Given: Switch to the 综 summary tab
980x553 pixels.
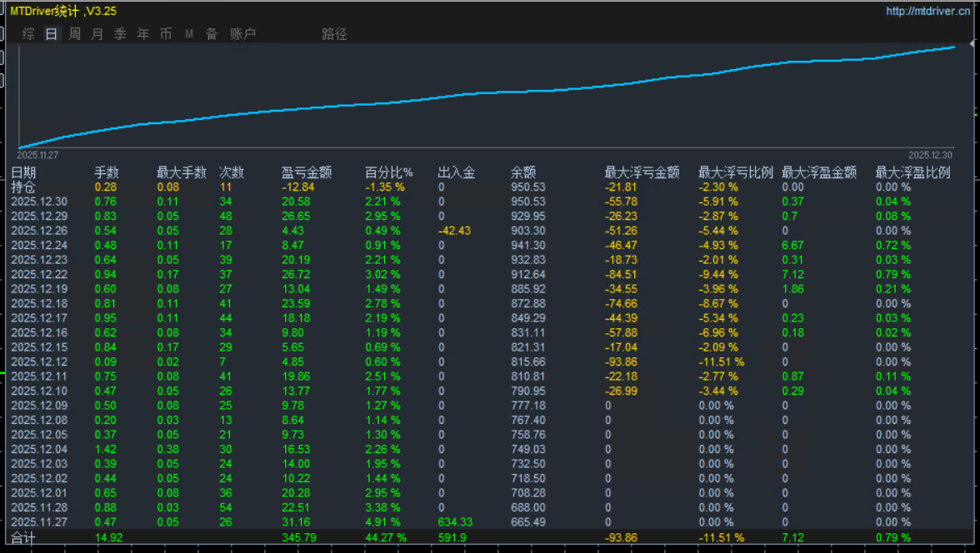Looking at the screenshot, I should 28,34.
